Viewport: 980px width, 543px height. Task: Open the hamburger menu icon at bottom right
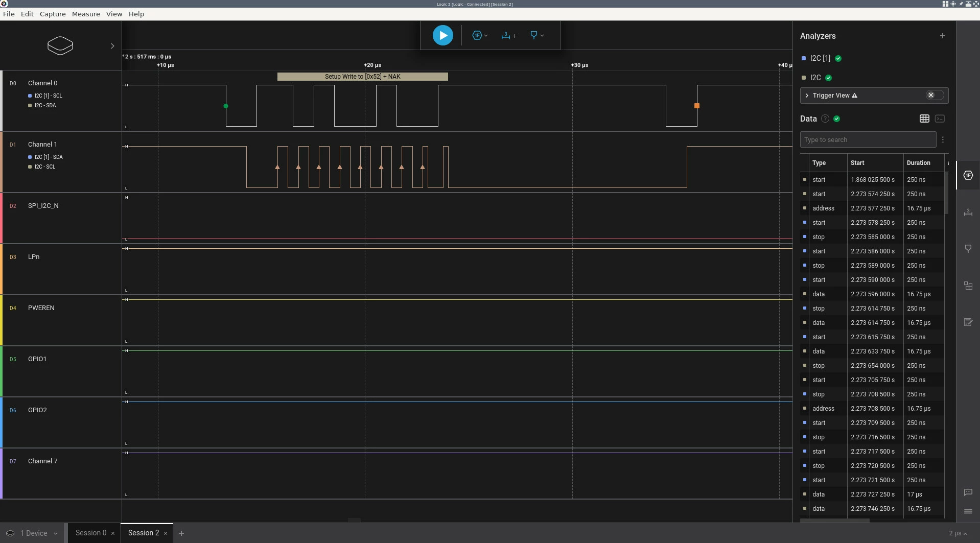point(968,511)
